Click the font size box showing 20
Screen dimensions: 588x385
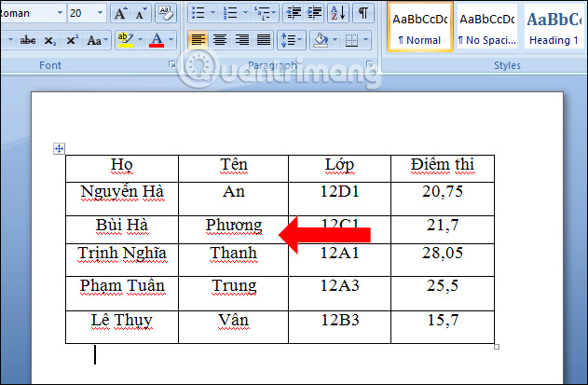coord(81,13)
